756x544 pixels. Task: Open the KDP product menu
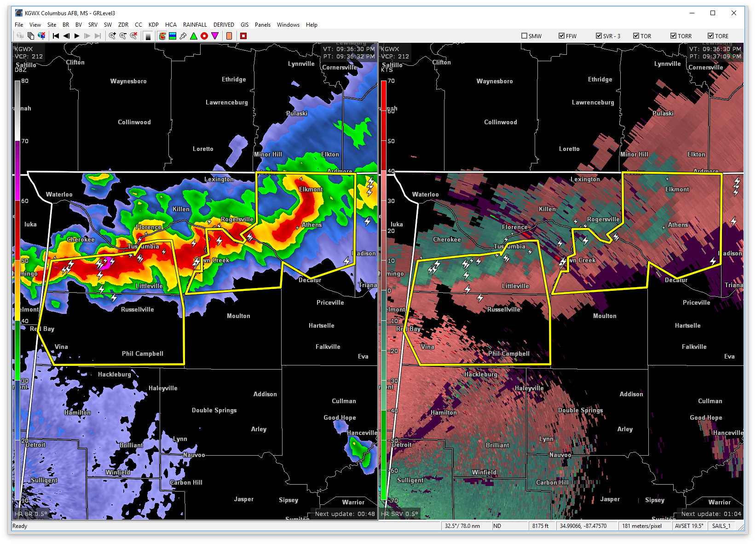click(x=154, y=25)
